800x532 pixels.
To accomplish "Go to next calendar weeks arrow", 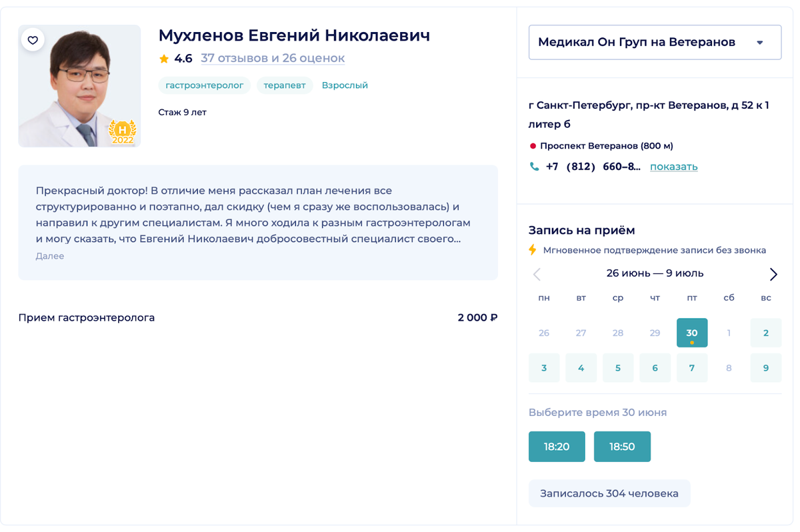I will coord(773,274).
